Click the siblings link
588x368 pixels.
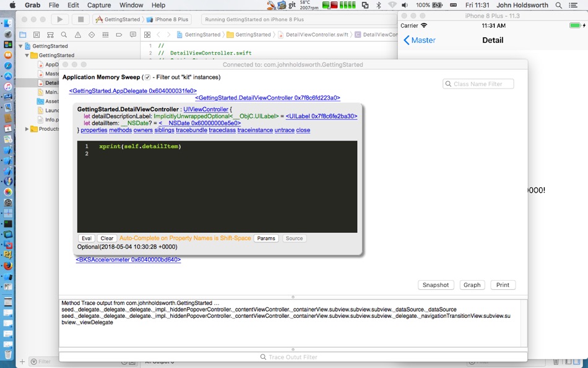164,130
